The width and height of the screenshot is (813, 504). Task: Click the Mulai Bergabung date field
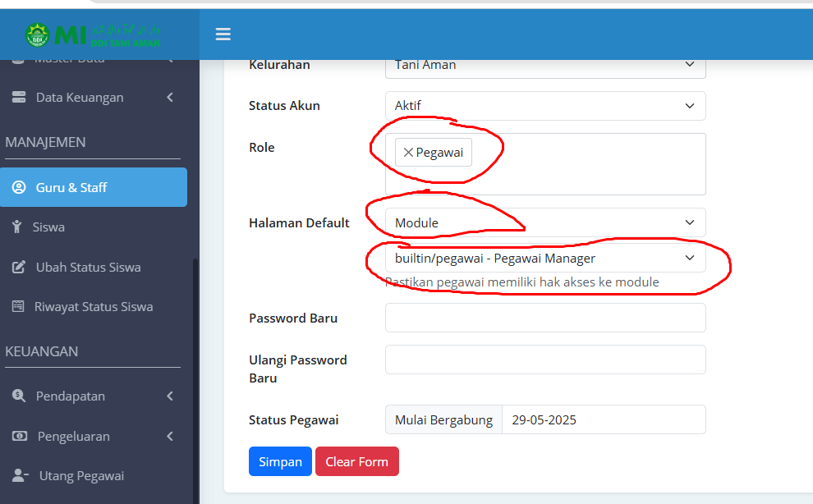click(603, 419)
